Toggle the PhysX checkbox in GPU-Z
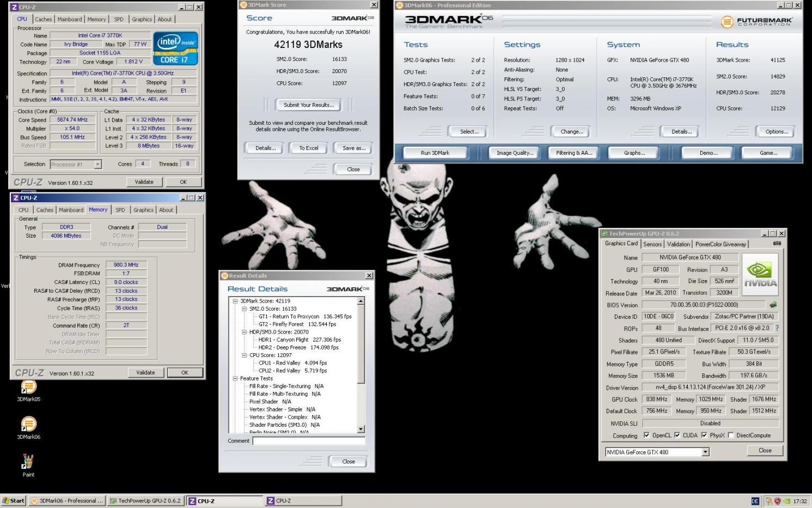 point(704,435)
